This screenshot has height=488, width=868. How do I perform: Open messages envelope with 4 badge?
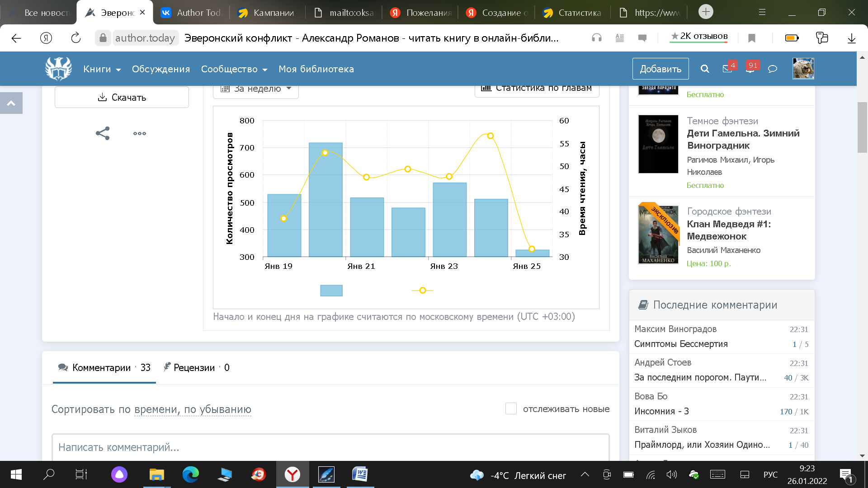727,69
